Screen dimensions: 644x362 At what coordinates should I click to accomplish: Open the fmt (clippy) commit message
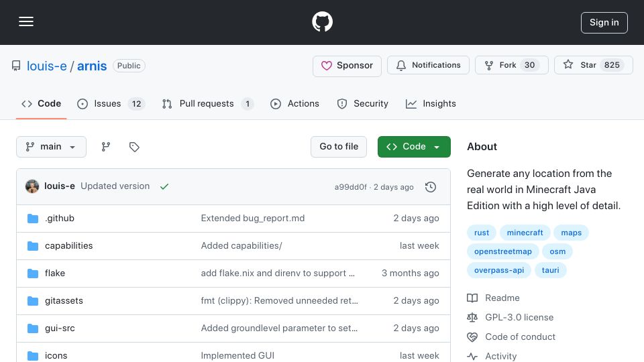(279, 300)
